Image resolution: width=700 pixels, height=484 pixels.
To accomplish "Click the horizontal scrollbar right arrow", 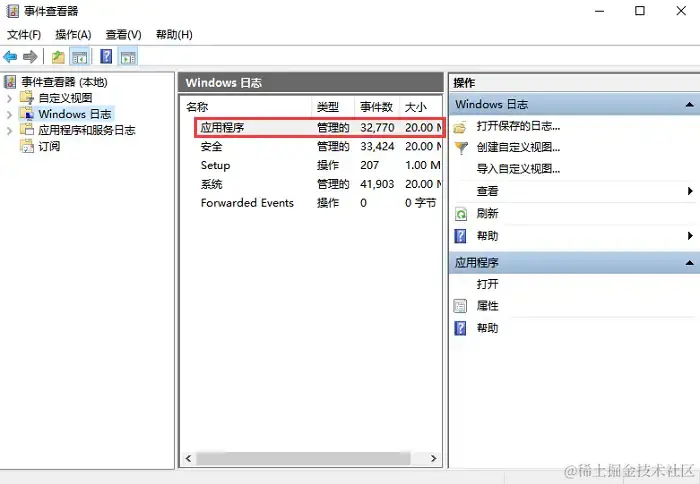I will [x=433, y=459].
